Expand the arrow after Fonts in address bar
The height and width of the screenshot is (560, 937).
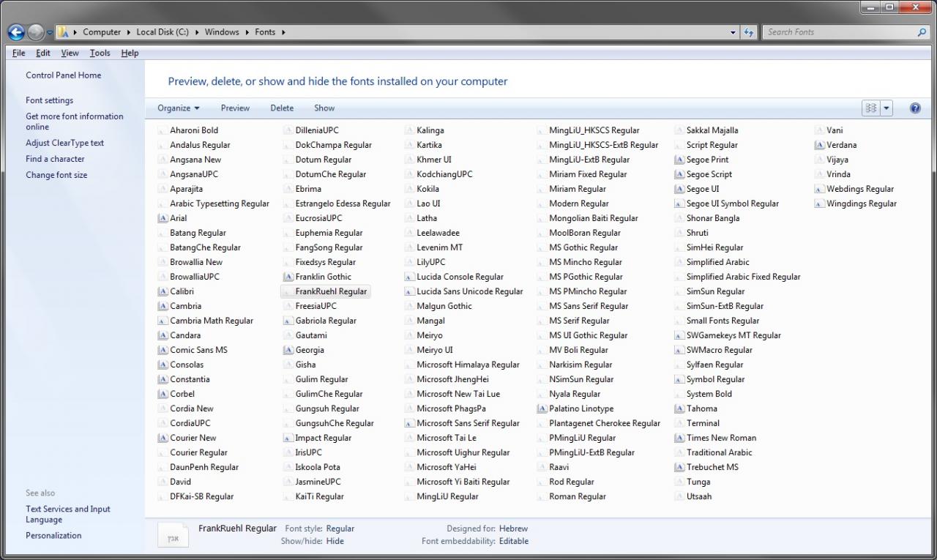click(x=283, y=32)
